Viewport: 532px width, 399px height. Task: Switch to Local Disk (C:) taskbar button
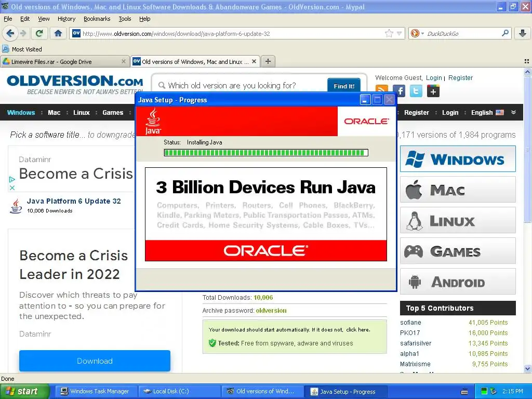(x=179, y=391)
